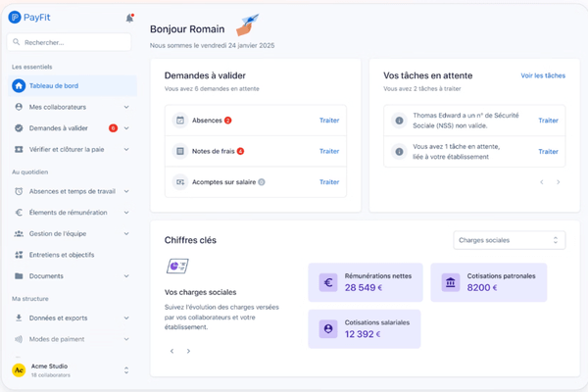Expand the Documents sidebar section

126,276
